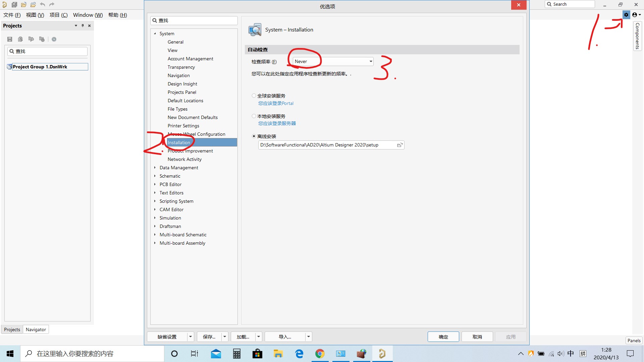Open the preferences gear at top right
Viewport: 644px width, 362px height.
[x=626, y=15]
